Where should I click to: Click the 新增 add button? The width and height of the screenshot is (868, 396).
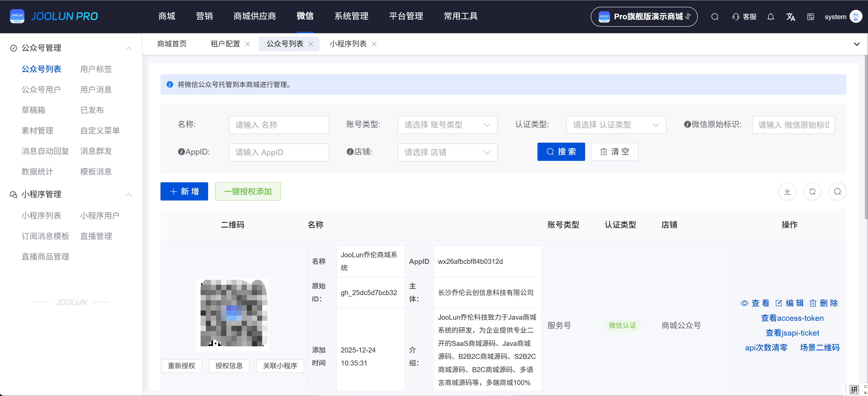(x=184, y=192)
